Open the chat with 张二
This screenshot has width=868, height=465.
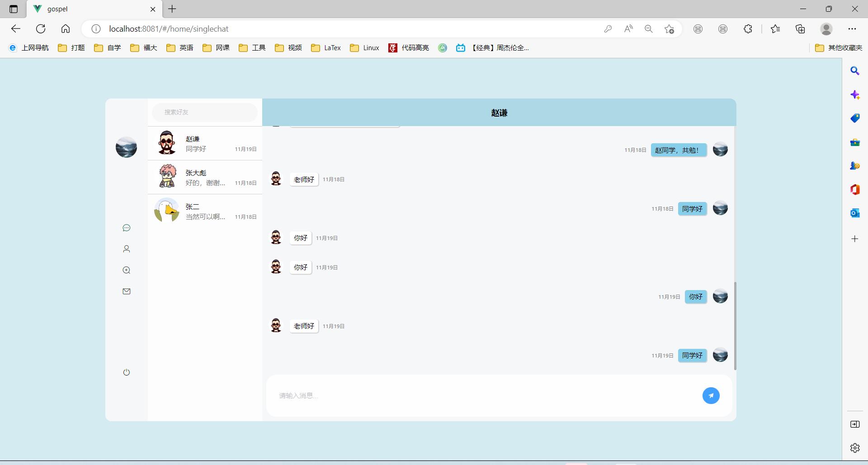coord(205,211)
